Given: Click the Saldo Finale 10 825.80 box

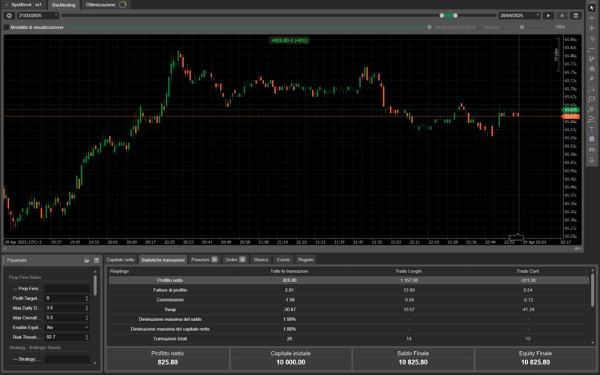Looking at the screenshot, I should click(413, 359).
